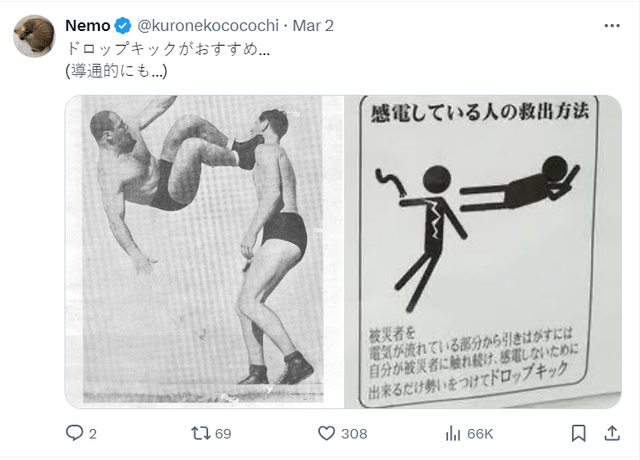
Task: Click the like count 308
Action: point(355,433)
